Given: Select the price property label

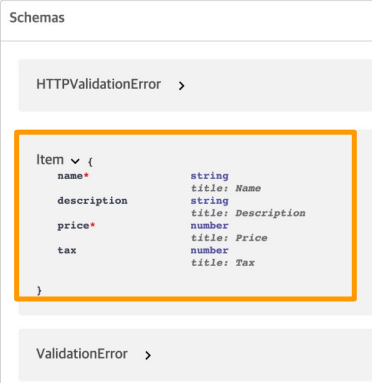Looking at the screenshot, I should click(x=73, y=226).
